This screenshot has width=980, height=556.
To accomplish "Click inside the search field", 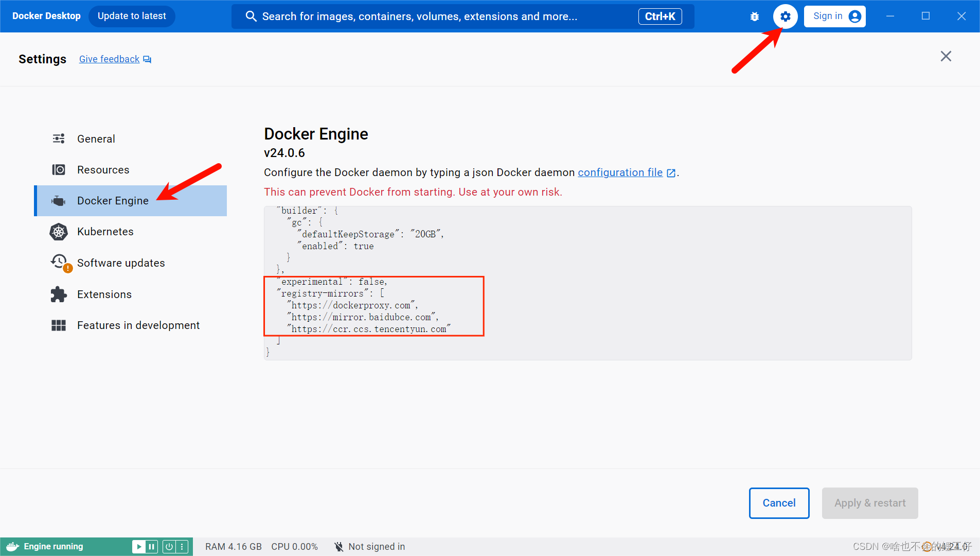I will tap(412, 16).
